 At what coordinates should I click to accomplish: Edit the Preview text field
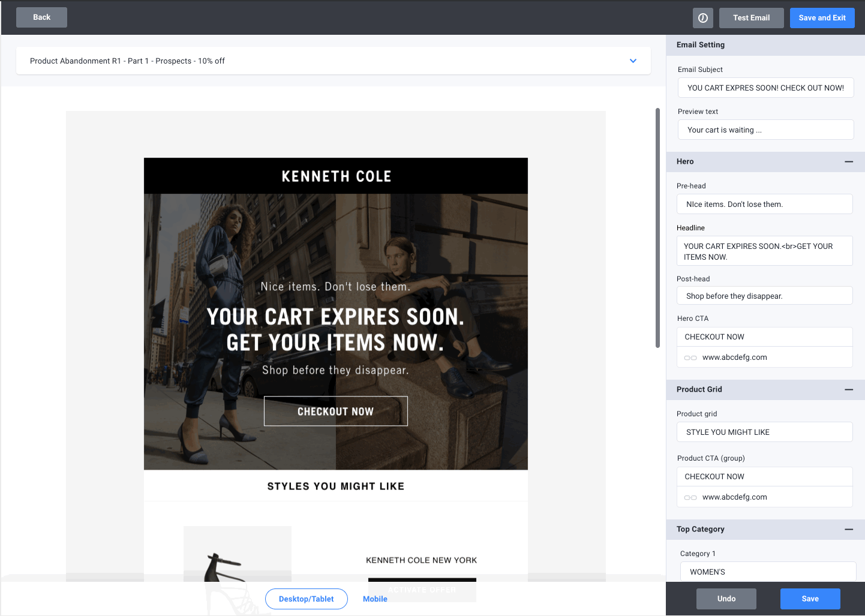(765, 130)
